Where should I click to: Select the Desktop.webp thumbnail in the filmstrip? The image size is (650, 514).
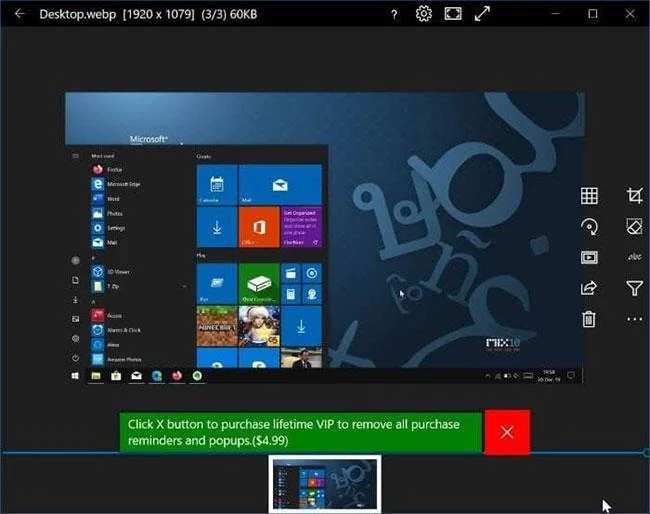click(x=325, y=484)
